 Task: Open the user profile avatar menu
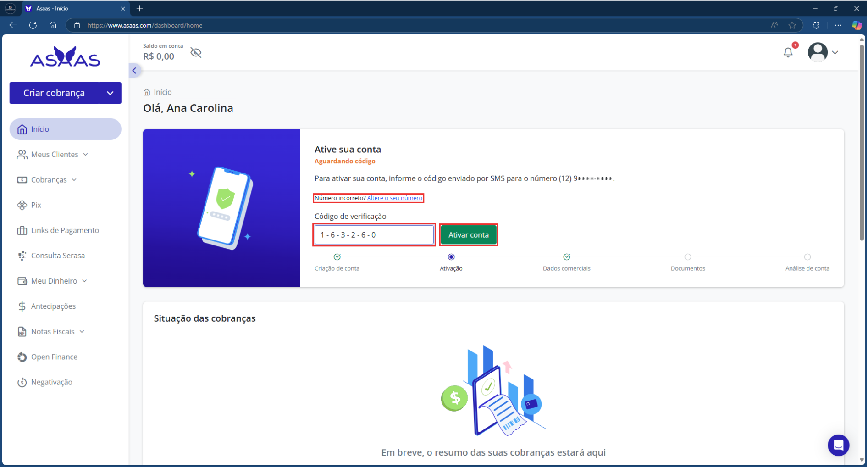[818, 52]
